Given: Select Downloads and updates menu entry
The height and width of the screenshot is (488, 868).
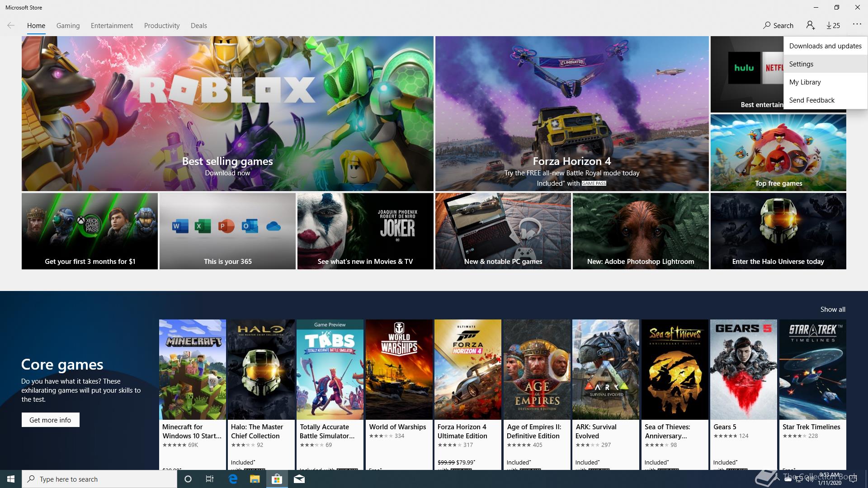Looking at the screenshot, I should click(825, 46).
